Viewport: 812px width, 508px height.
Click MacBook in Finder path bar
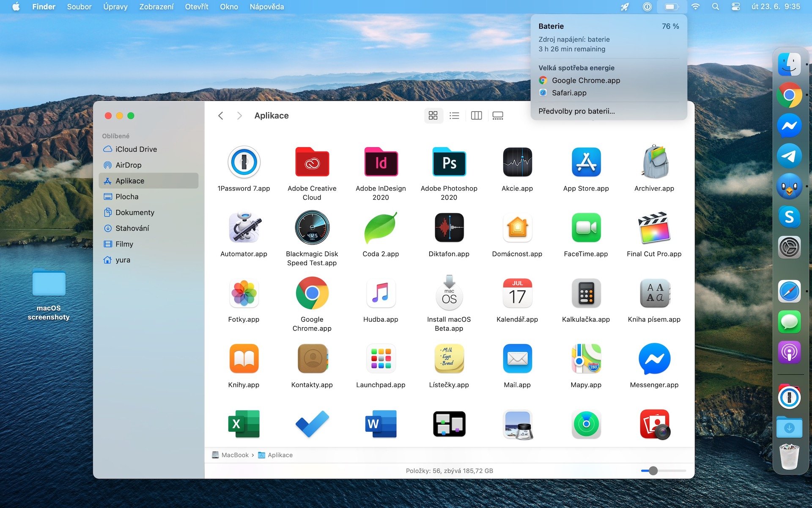coord(230,455)
